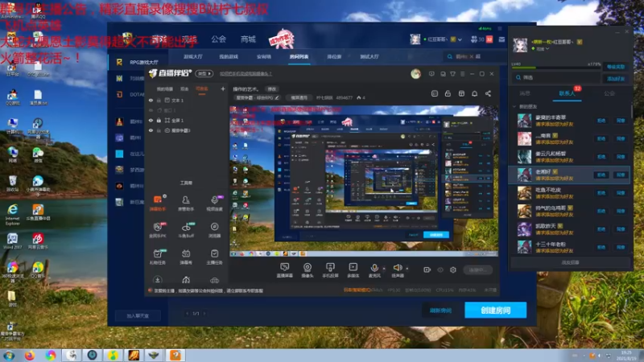The height and width of the screenshot is (362, 644).
Task: Open the 主播任务 streamer task tool
Action: click(x=214, y=257)
